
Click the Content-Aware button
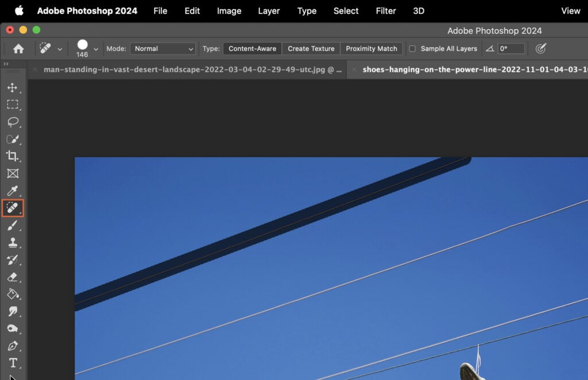(252, 49)
